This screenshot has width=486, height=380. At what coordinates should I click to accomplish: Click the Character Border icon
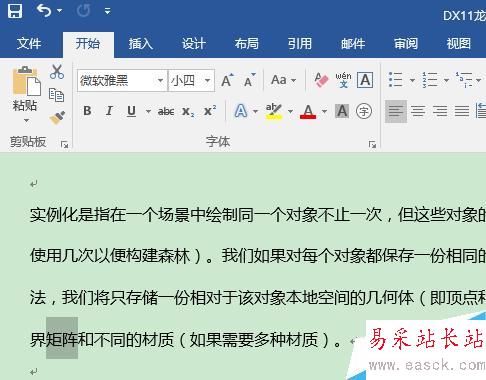click(x=365, y=80)
